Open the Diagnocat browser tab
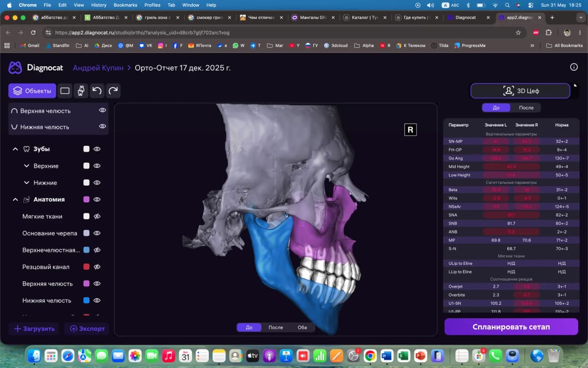Screen dimensions: 588x368 coord(468,17)
